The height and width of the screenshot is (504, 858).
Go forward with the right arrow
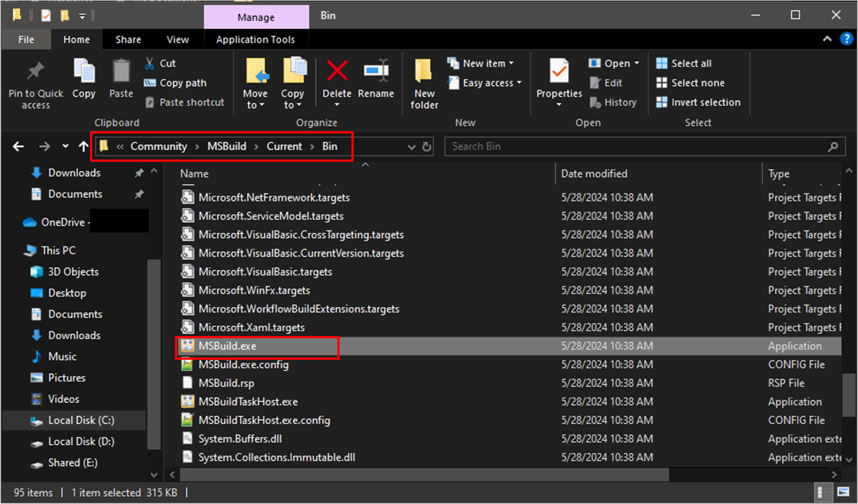click(45, 147)
